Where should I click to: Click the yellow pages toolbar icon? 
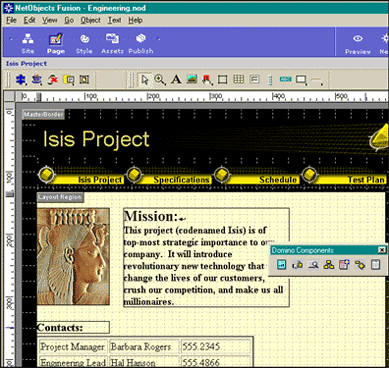pos(69,80)
